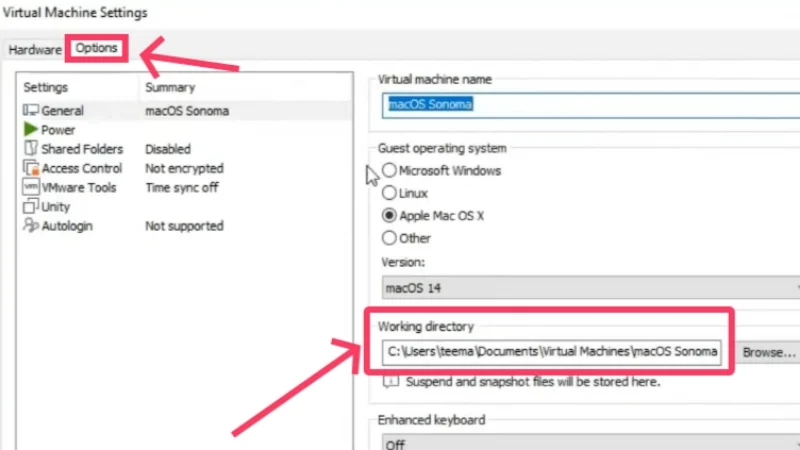Click the Virtual machine name field
Screen dimensions: 800x450
coord(591,105)
